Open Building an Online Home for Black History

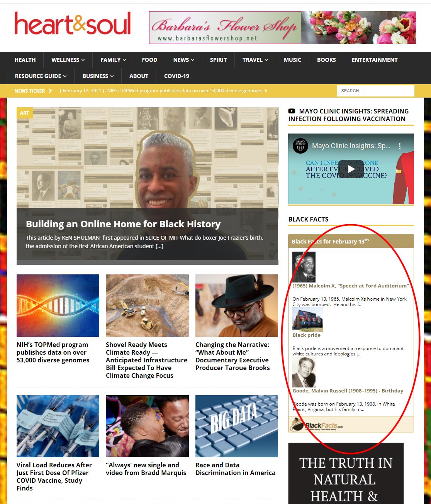point(123,224)
